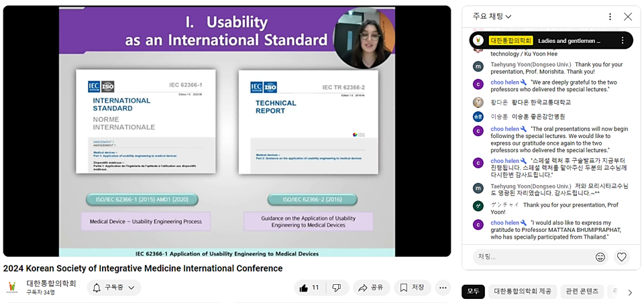Close the live chat panel
The width and height of the screenshot is (644, 303).
628,17
